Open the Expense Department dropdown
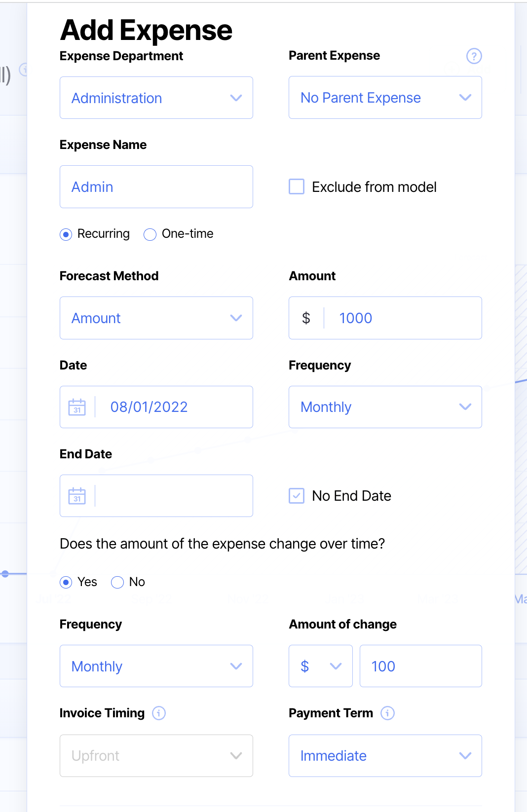 click(x=156, y=98)
